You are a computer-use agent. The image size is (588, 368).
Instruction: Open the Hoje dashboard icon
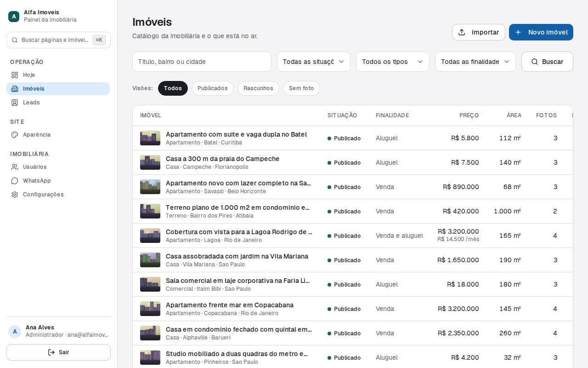(x=15, y=75)
